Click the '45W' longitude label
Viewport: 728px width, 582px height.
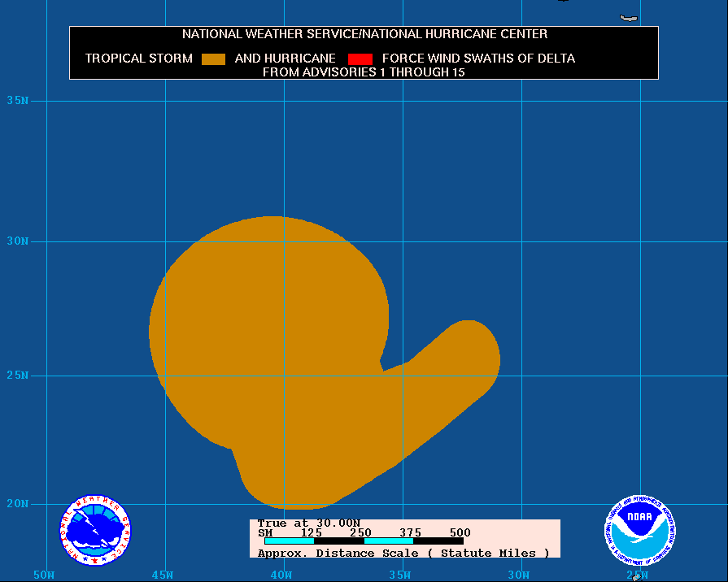163,575
